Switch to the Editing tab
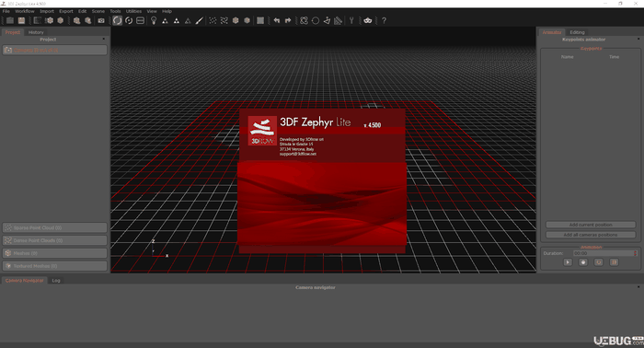This screenshot has width=644, height=348. tap(577, 32)
